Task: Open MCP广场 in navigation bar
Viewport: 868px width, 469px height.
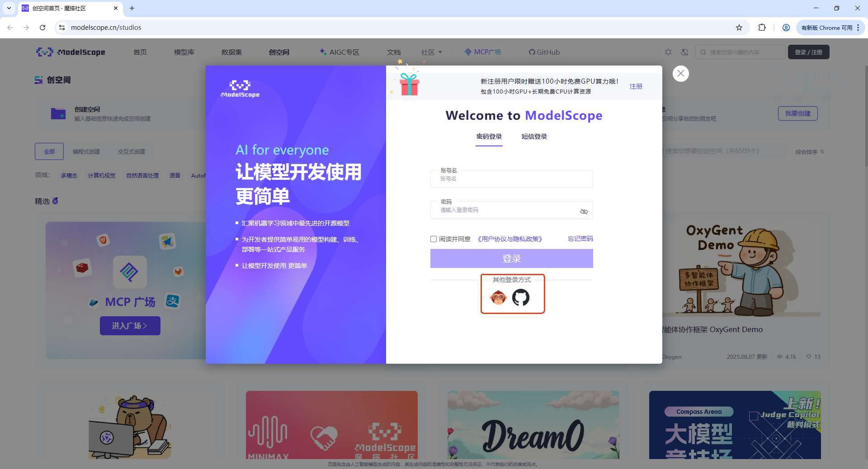Action: pyautogui.click(x=483, y=52)
